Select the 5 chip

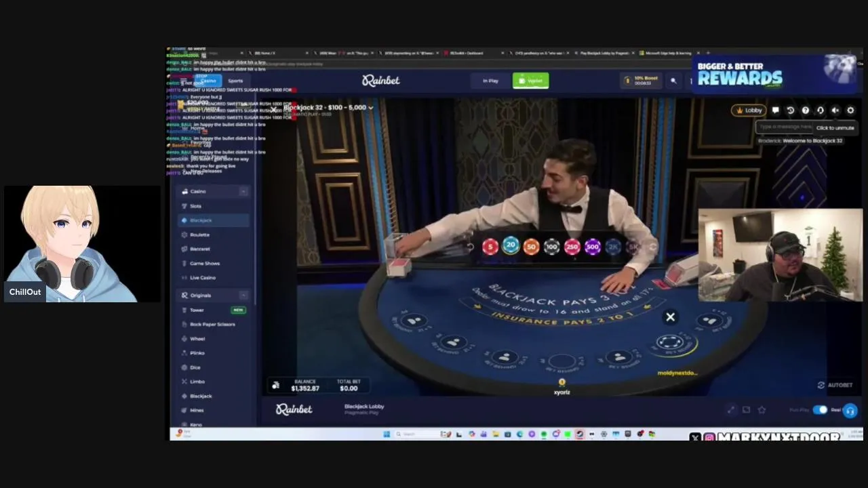pos(490,247)
